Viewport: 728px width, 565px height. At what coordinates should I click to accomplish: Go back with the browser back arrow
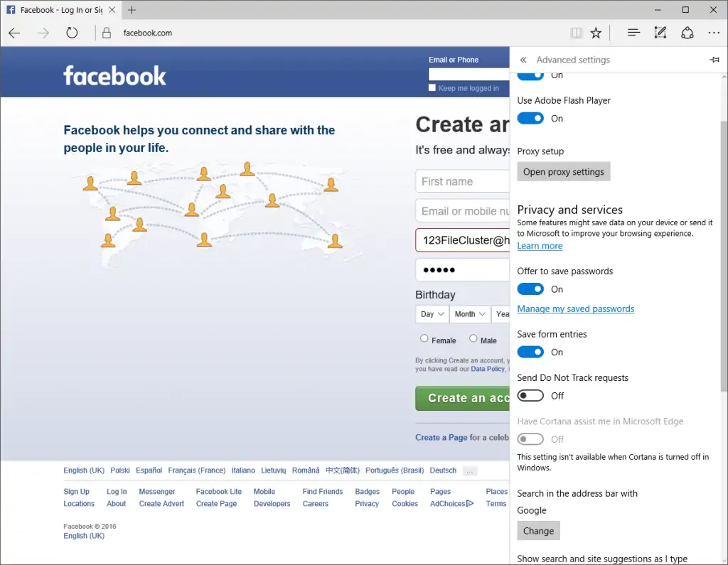click(x=14, y=33)
